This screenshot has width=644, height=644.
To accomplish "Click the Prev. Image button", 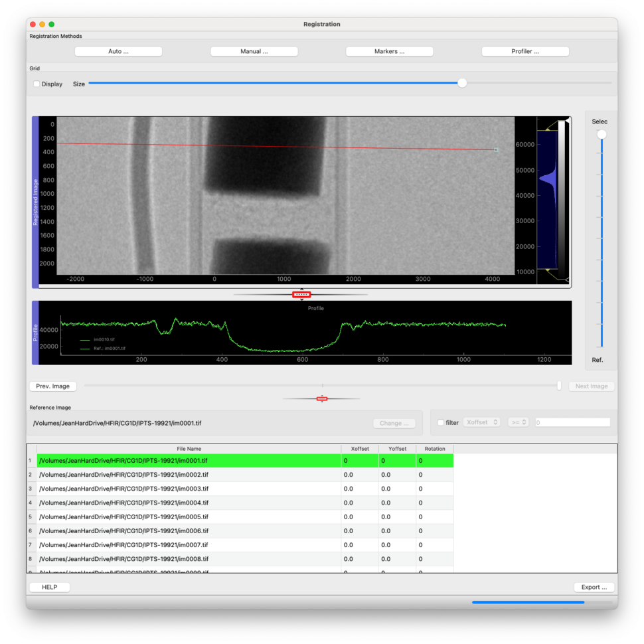I will (52, 386).
